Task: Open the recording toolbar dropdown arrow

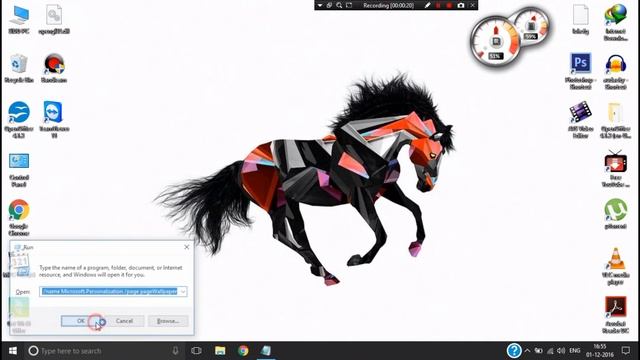Action: pos(320,5)
